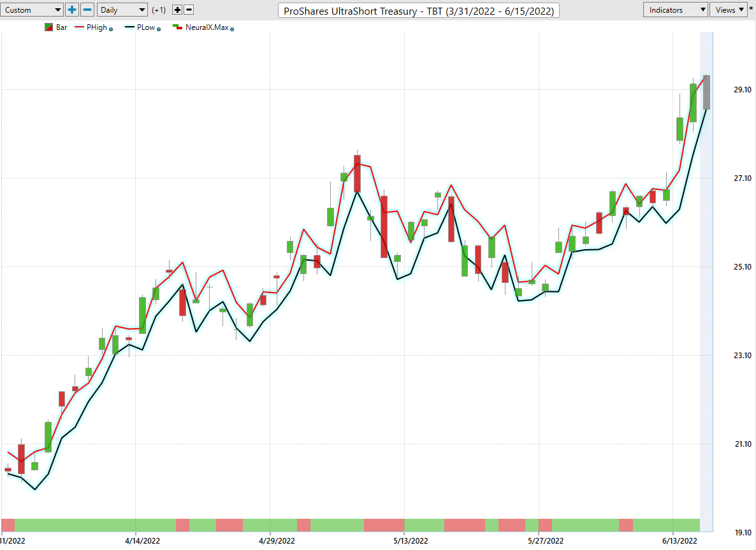Screen dimensions: 756x550
Task: Click the blue minus zoom-out button
Action: coord(87,10)
